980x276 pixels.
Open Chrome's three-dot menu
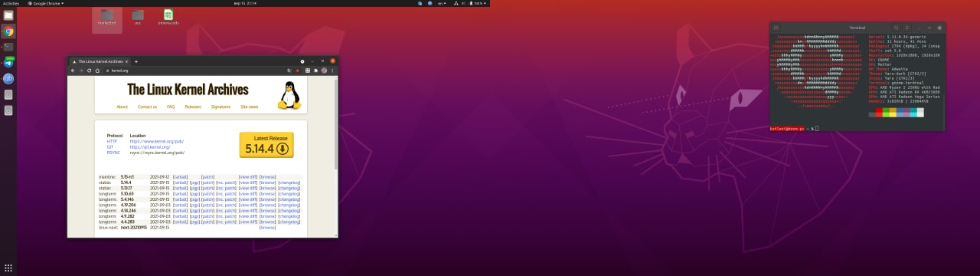point(332,71)
